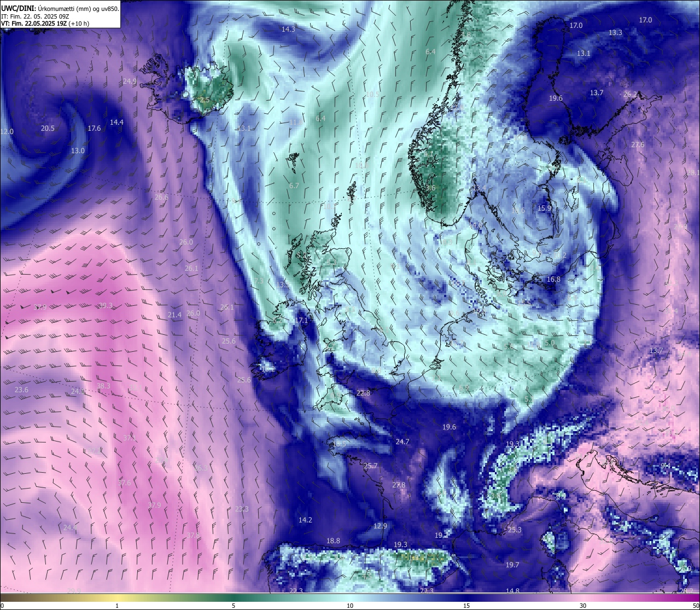This screenshot has width=700, height=610.
Task: Click the 27.8 value label
Action: [x=399, y=485]
